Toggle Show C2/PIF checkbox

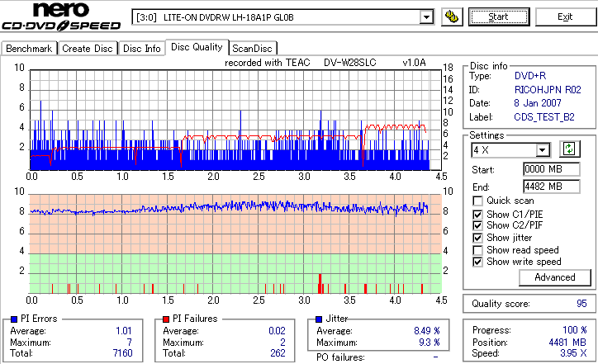477,225
